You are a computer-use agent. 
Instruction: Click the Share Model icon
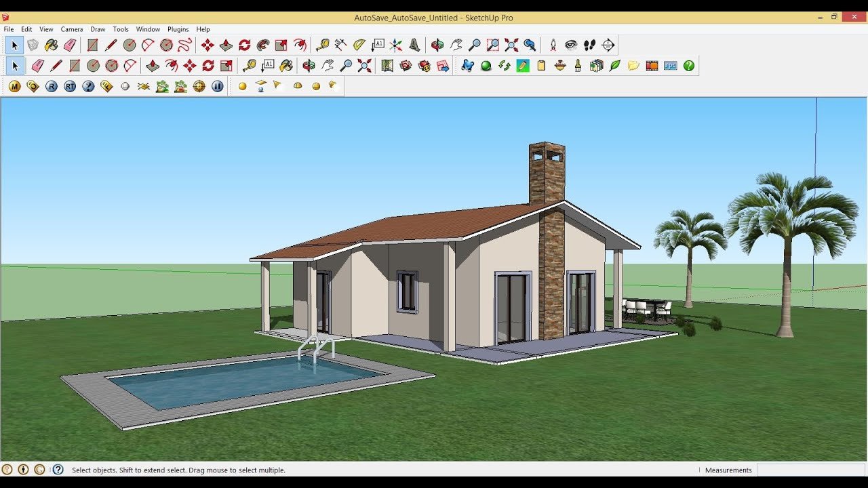[425, 66]
